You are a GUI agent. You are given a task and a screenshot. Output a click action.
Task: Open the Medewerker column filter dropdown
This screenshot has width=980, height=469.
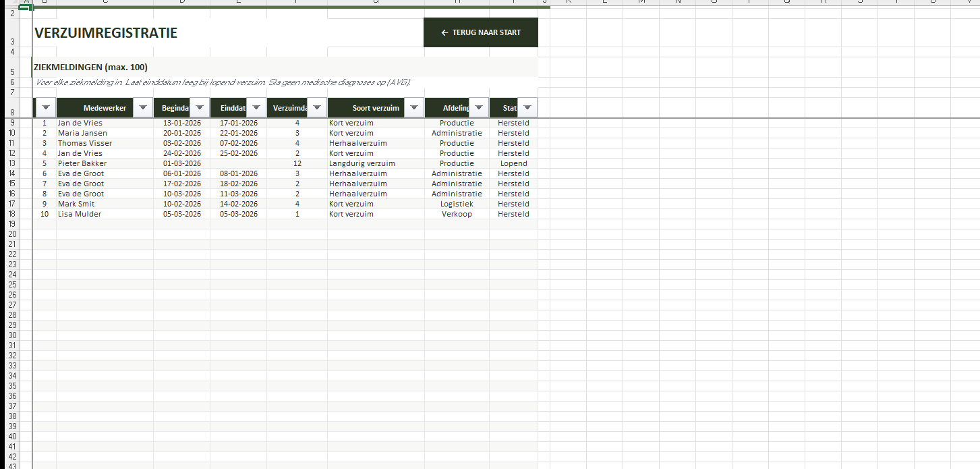click(142, 108)
